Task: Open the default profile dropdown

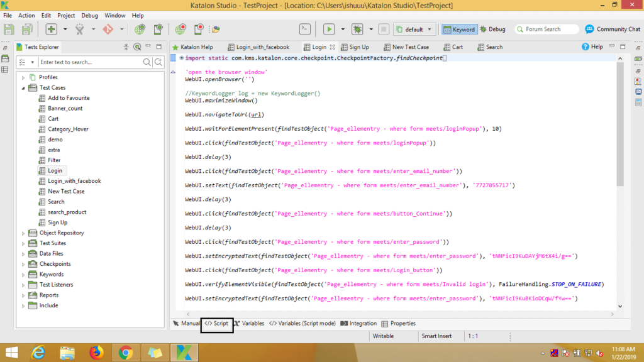Action: click(x=414, y=29)
